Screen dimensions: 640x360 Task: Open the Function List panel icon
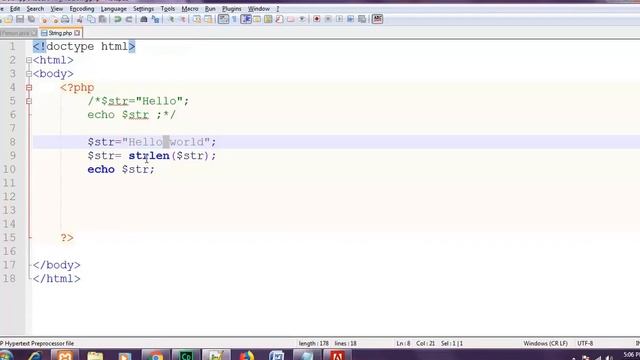point(279,19)
